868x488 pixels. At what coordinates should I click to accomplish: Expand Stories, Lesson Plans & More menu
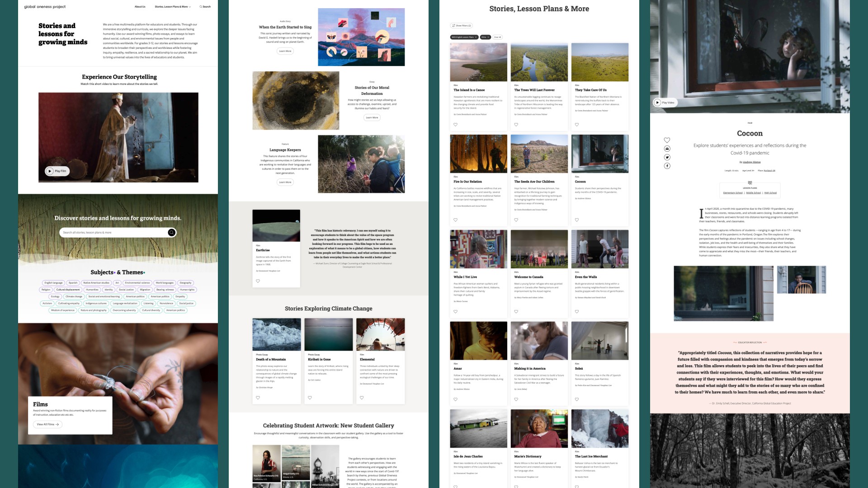click(x=173, y=7)
